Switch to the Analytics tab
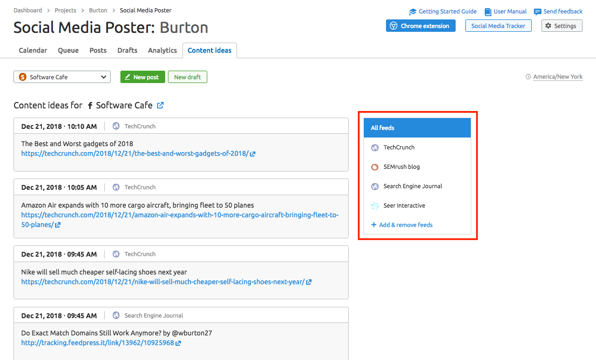 162,51
